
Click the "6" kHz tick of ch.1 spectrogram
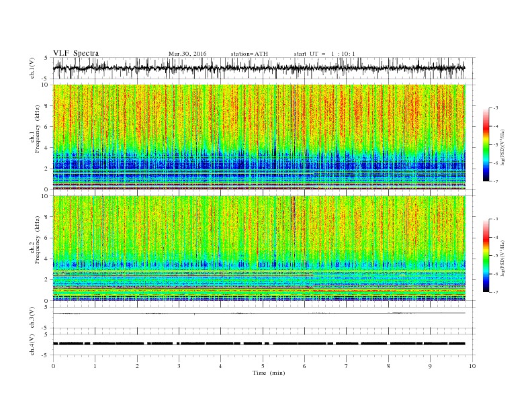(47, 127)
